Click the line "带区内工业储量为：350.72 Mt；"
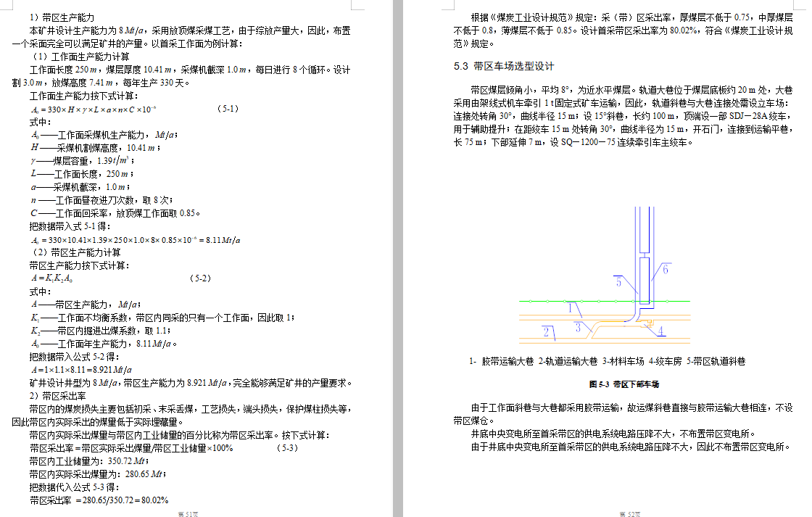This screenshot has height=517, width=812. point(90,461)
